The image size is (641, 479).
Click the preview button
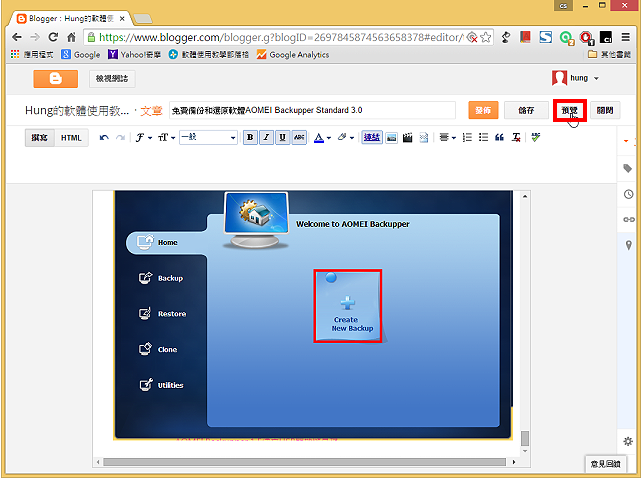(569, 110)
